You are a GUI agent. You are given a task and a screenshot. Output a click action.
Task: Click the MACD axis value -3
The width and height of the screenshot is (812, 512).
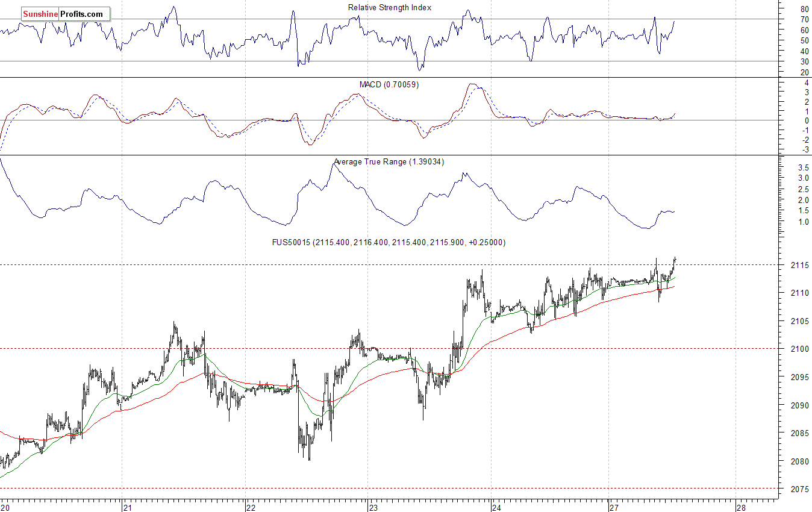[805, 149]
